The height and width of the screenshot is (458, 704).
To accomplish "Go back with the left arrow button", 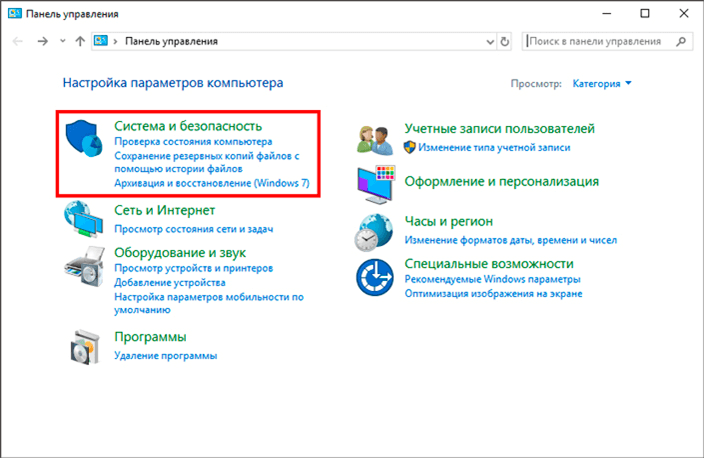I will 18,41.
